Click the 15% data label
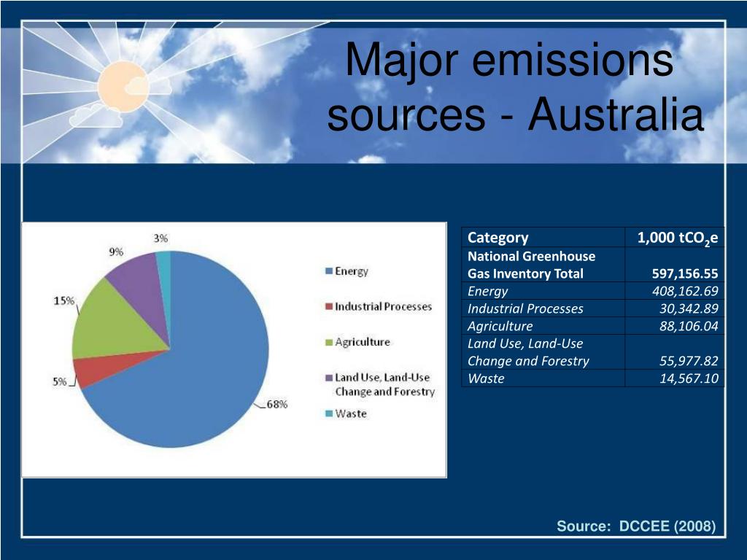Image resolution: width=747 pixels, height=560 pixels. coord(64,301)
